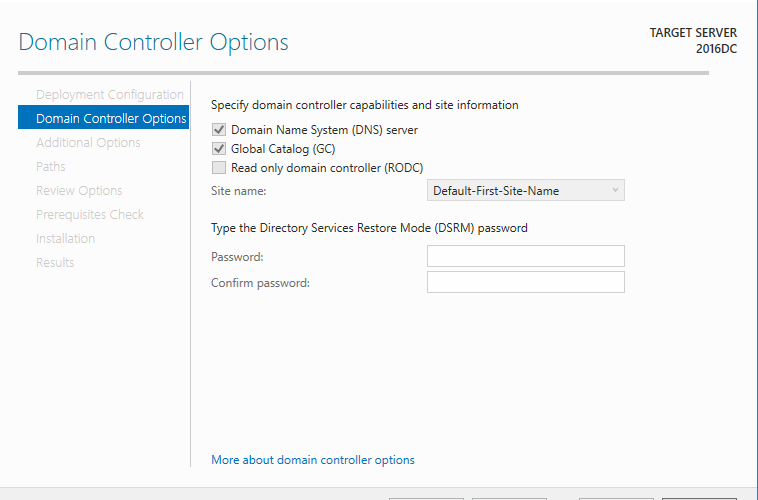
Task: Jump to Additional Options page
Action: pos(88,143)
